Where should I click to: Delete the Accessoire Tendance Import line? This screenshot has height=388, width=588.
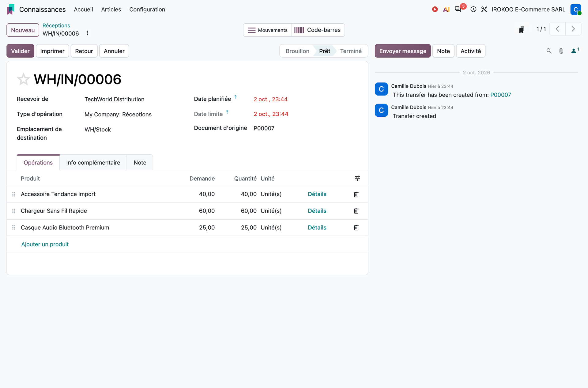[356, 194]
